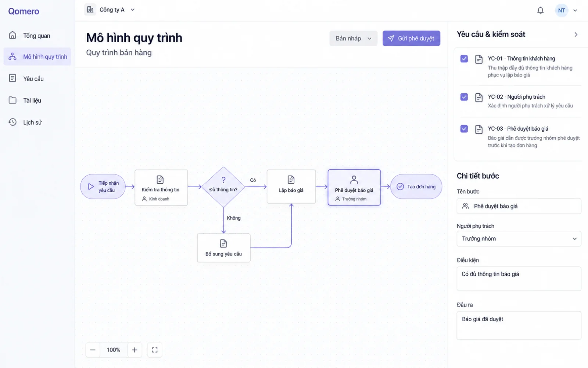Fit canvas with the fullscreen icon

click(155, 350)
